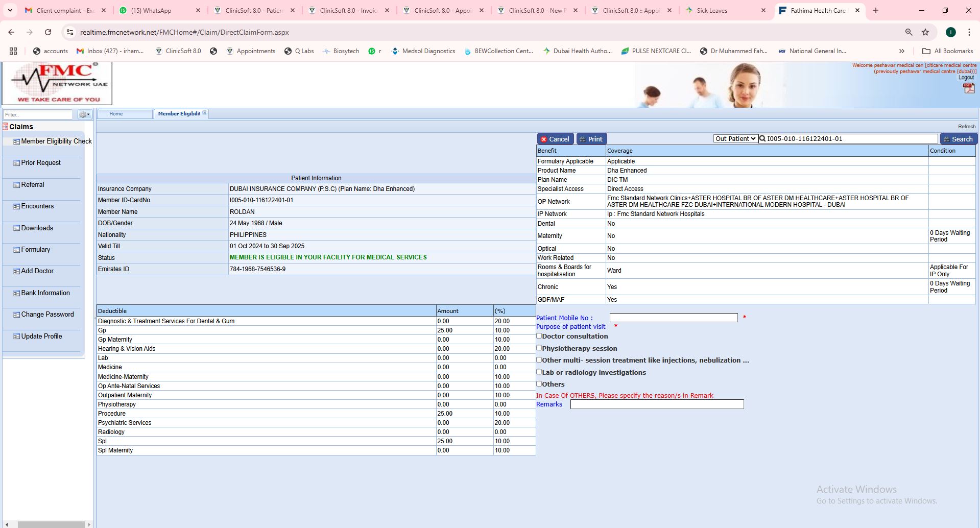Image resolution: width=980 pixels, height=528 pixels.
Task: Reload the page with the browser refresh icon
Action: (x=48, y=32)
